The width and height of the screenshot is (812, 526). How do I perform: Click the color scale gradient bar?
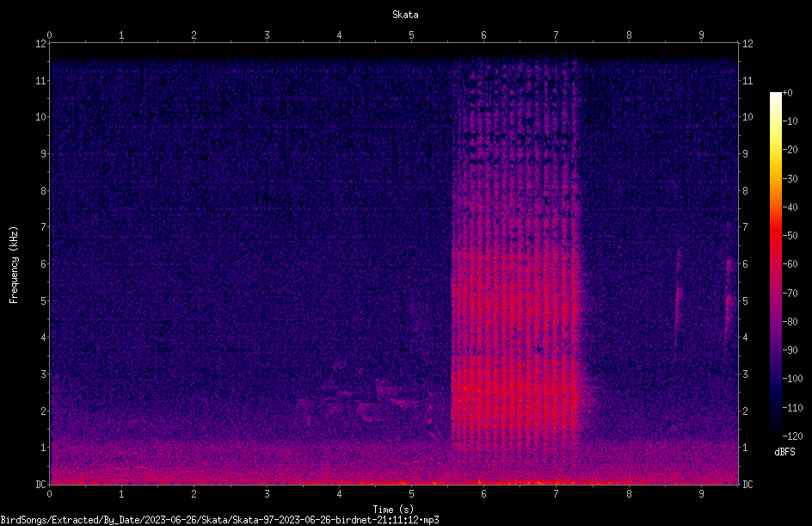775,264
